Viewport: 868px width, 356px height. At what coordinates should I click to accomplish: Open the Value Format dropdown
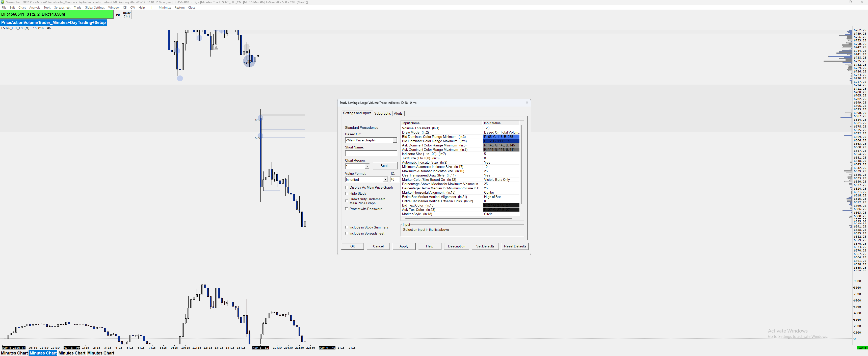385,180
